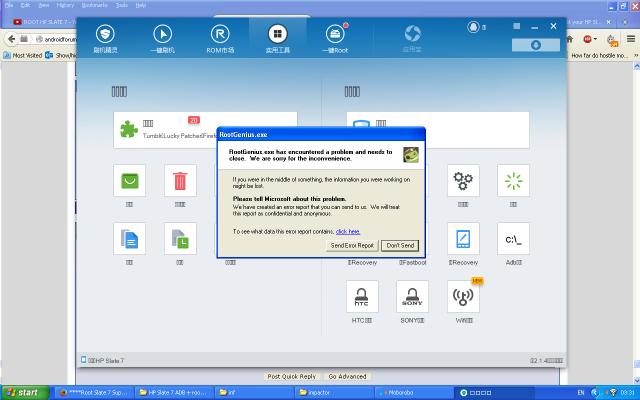Viewport: 640px width, 400px height.
Task: Open the Adb command line tool
Action: pos(513,239)
